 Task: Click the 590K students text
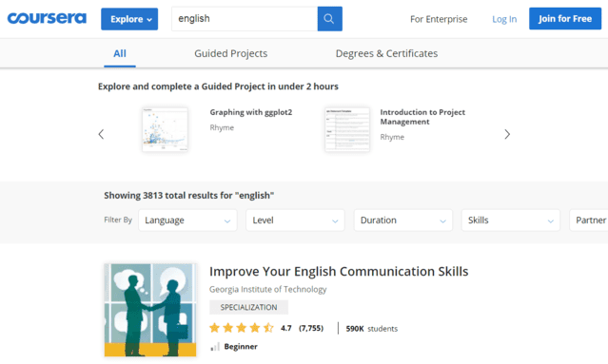click(x=371, y=329)
